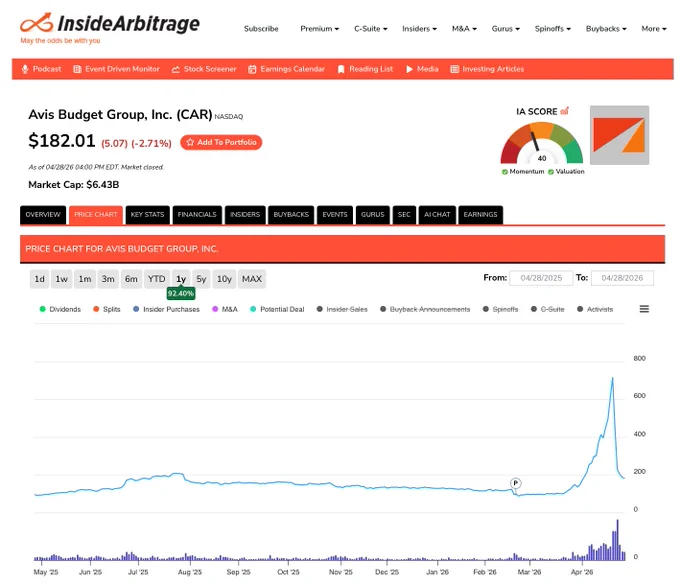This screenshot has height=585, width=680.
Task: Click the Investing Articles list icon
Action: pos(454,69)
